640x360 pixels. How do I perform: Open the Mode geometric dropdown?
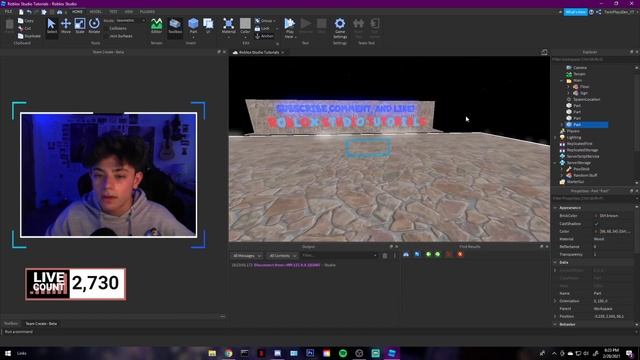click(130, 20)
